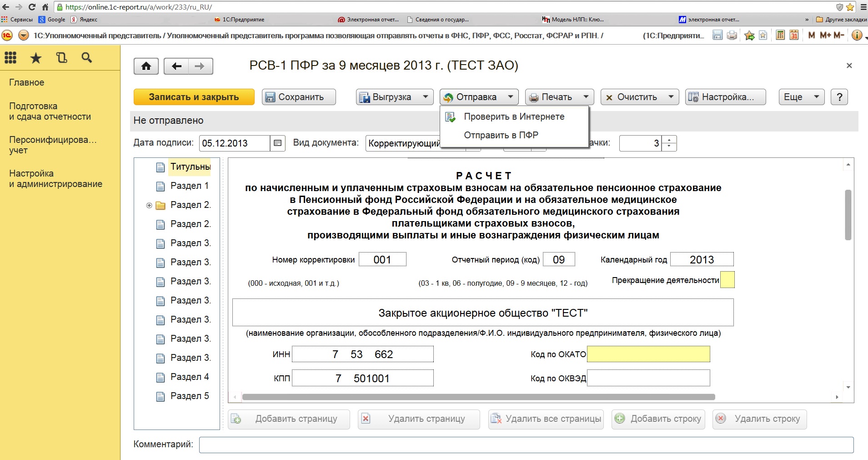The height and width of the screenshot is (460, 868).
Task: Click the Код по ОКВЭД field
Action: (648, 378)
